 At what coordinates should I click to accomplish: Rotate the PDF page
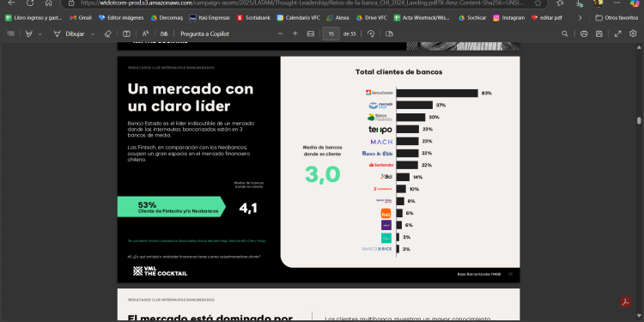(x=371, y=33)
